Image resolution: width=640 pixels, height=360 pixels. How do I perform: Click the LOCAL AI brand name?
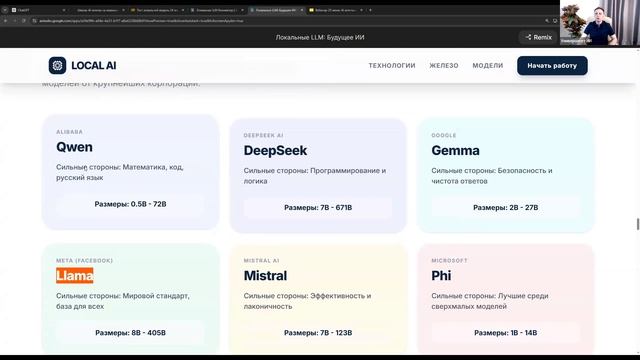(94, 65)
